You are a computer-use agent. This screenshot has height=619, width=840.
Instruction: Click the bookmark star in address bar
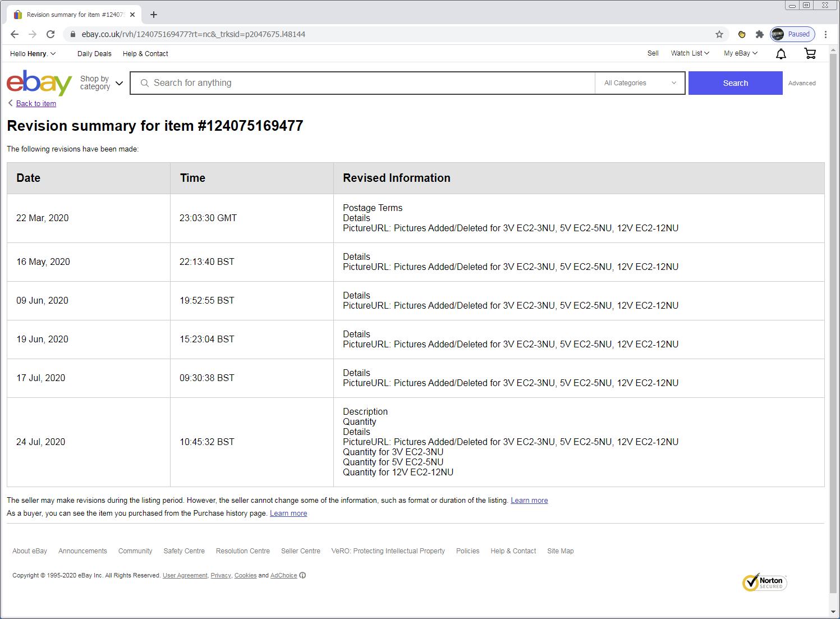pos(719,34)
